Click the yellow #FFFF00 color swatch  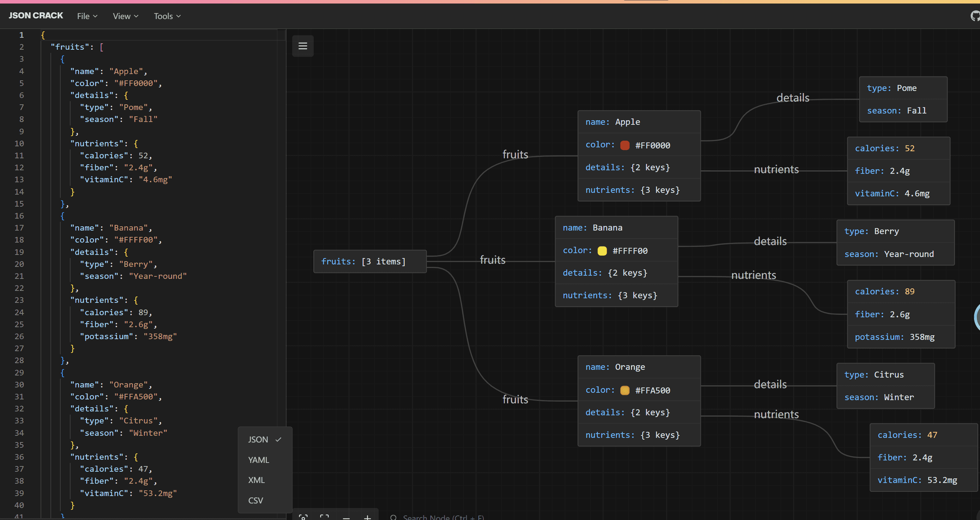602,251
